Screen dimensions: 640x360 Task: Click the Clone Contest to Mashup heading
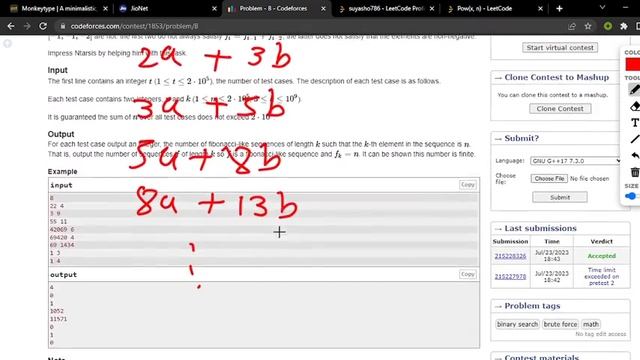point(557,77)
